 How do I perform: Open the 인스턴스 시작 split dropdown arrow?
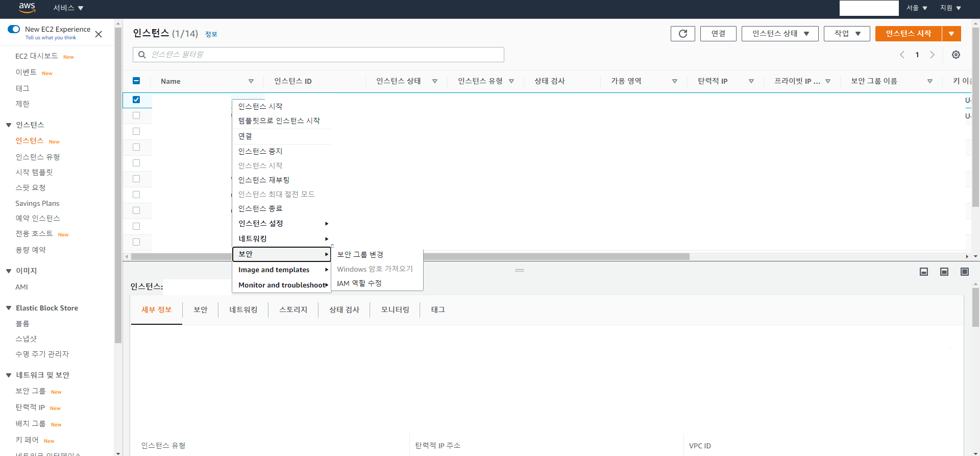pyautogui.click(x=951, y=34)
